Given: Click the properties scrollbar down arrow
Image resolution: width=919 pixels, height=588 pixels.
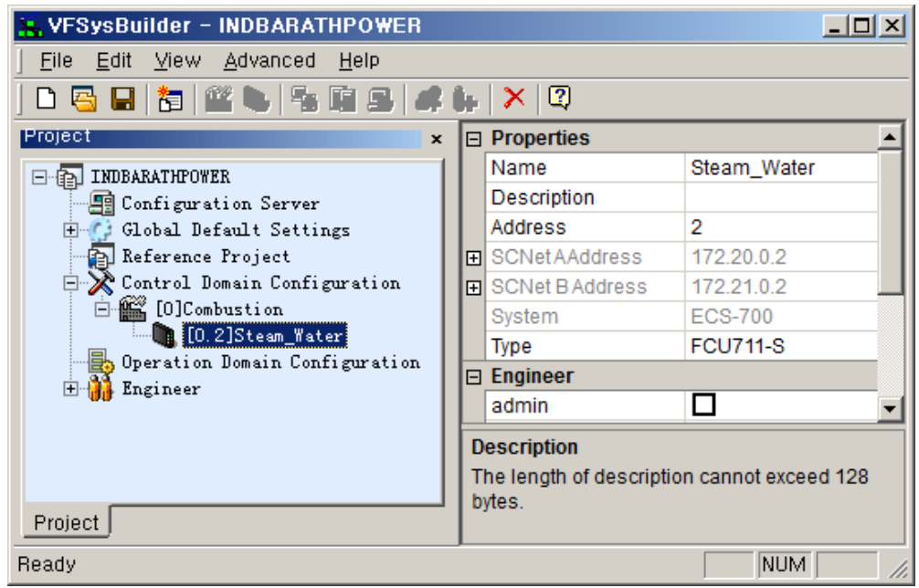Looking at the screenshot, I should coord(890,408).
